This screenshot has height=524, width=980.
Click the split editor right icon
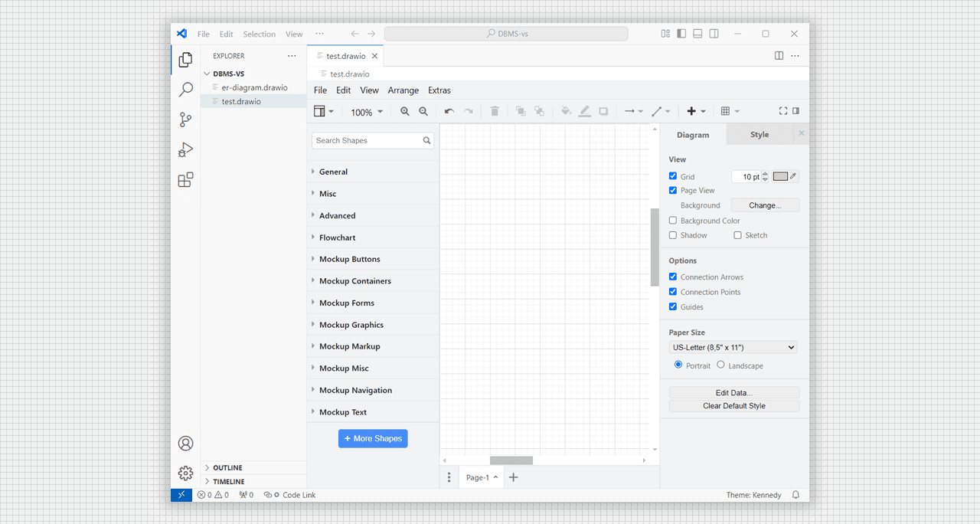pyautogui.click(x=779, y=56)
